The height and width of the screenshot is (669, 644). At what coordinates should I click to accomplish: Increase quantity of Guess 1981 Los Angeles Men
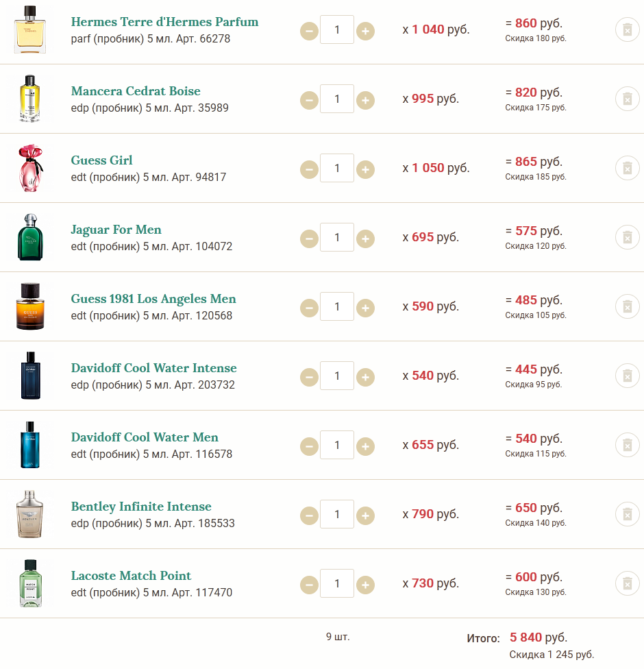(365, 308)
